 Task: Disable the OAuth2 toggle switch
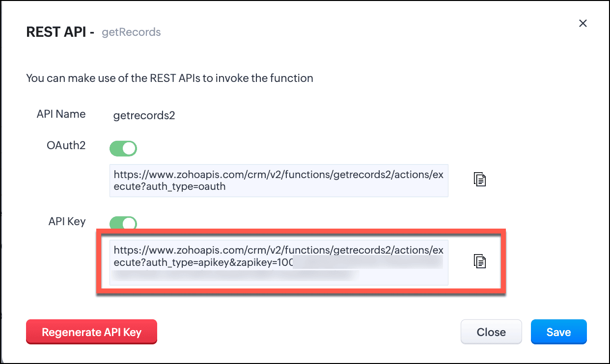[x=123, y=148]
